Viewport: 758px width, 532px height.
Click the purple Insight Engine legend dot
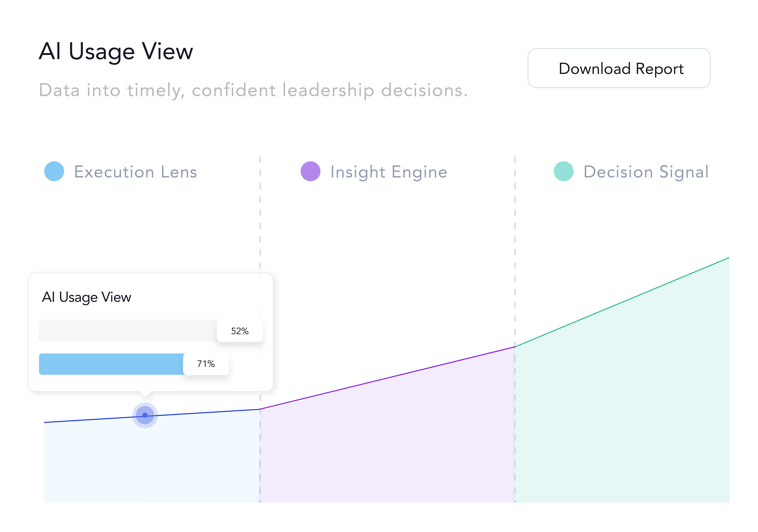tap(310, 171)
